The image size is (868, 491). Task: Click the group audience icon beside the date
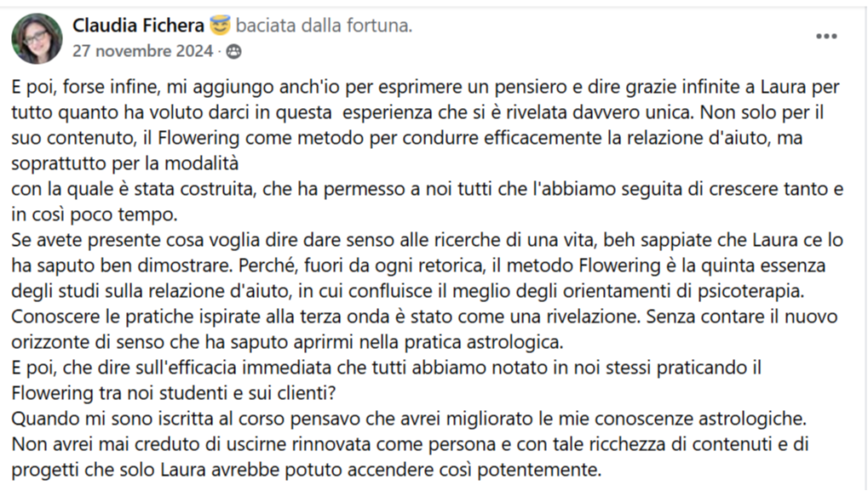pos(233,51)
